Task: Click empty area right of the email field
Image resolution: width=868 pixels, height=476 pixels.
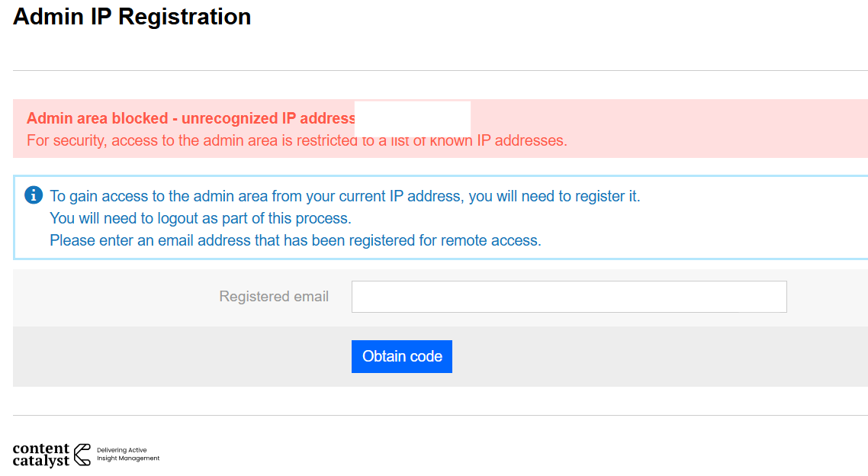Action: (x=827, y=297)
